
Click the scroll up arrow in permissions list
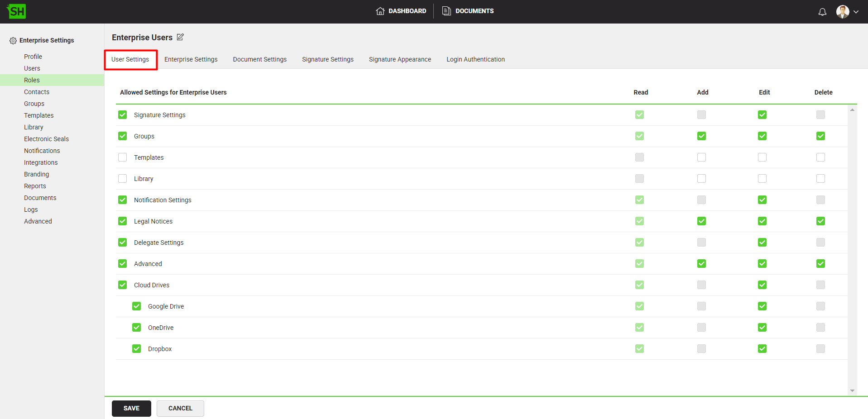[852, 110]
